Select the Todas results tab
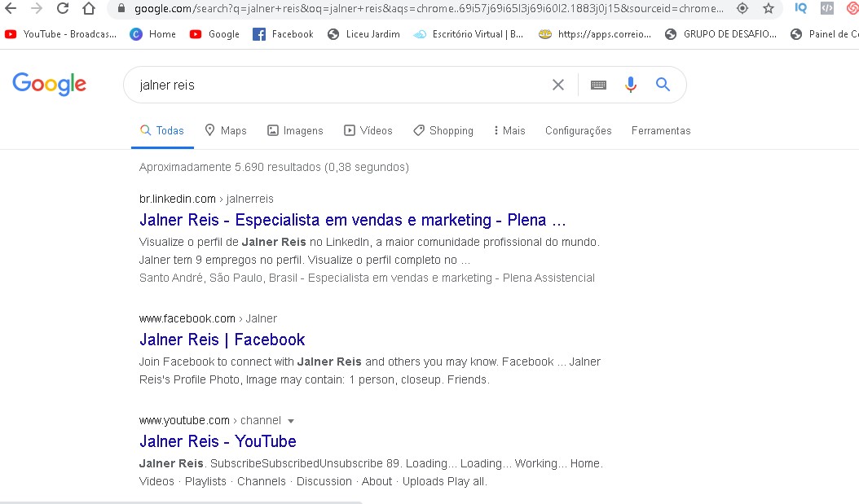Image resolution: width=859 pixels, height=504 pixels. click(162, 131)
